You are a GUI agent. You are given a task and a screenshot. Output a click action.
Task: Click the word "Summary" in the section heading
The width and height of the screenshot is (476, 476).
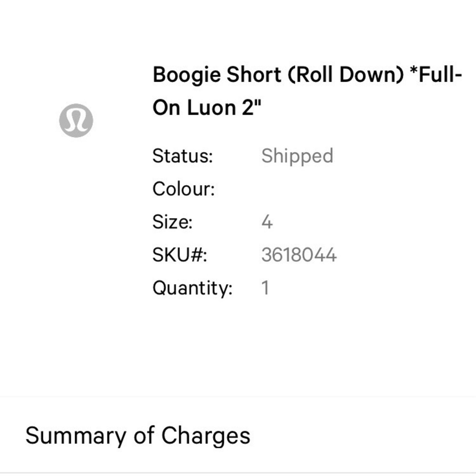click(77, 436)
